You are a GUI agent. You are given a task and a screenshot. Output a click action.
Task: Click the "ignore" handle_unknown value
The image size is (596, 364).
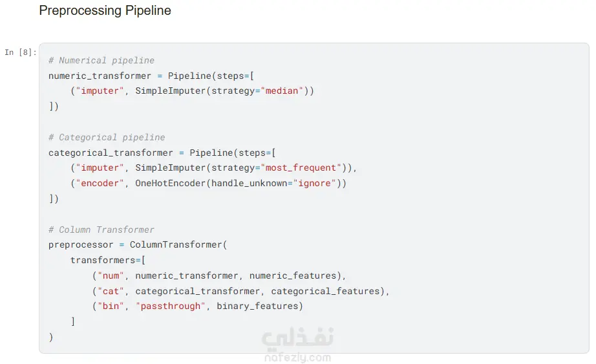[x=317, y=184]
